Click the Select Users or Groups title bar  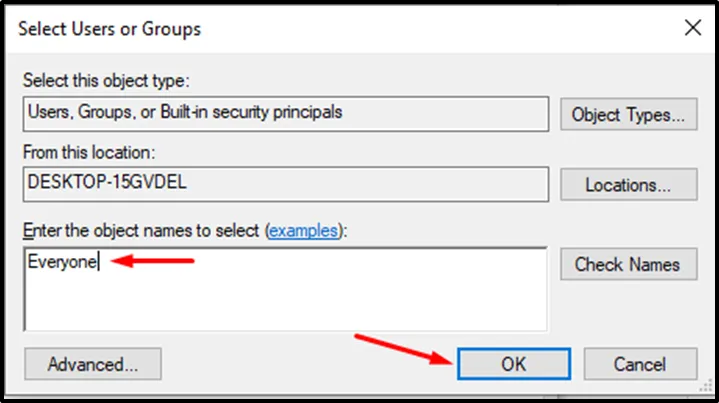coord(300,29)
